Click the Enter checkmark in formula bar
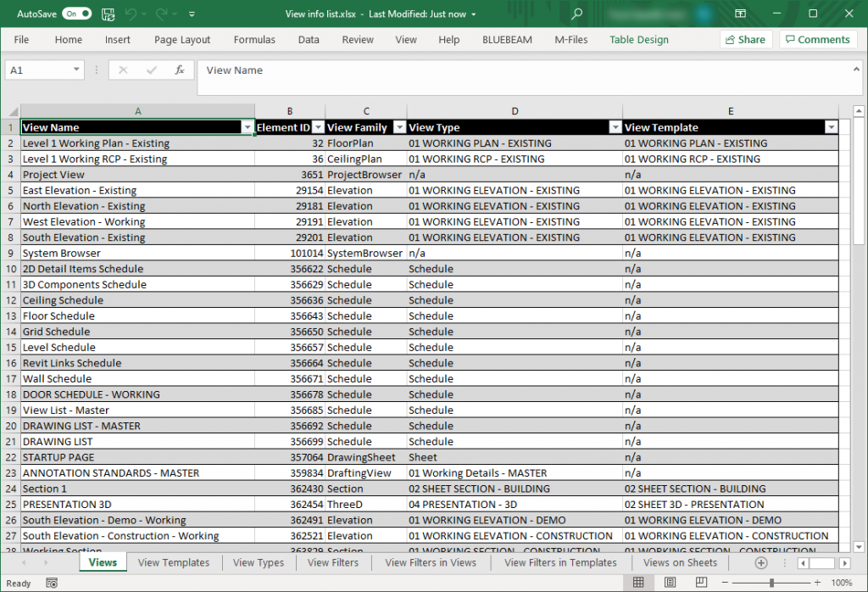The width and height of the screenshot is (868, 592). (x=151, y=70)
